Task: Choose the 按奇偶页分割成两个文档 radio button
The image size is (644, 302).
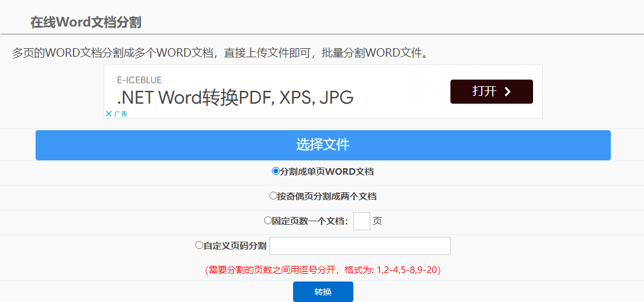Action: (x=273, y=196)
